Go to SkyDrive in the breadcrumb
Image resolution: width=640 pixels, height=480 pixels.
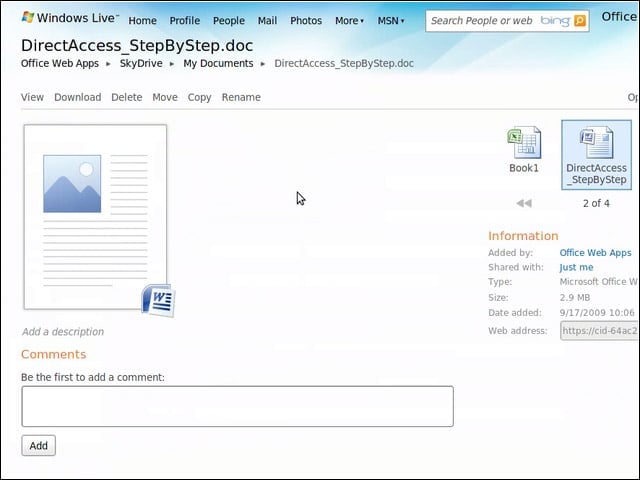[x=141, y=63]
